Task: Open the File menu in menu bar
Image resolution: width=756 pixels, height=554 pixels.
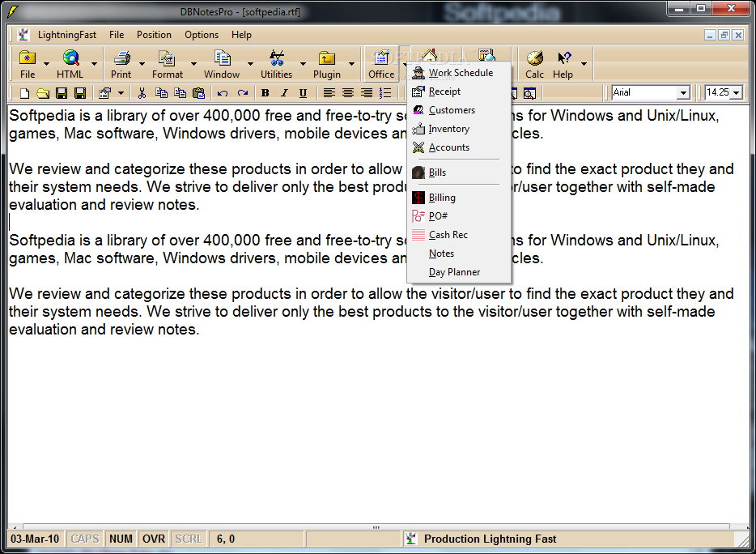Action: (x=117, y=35)
